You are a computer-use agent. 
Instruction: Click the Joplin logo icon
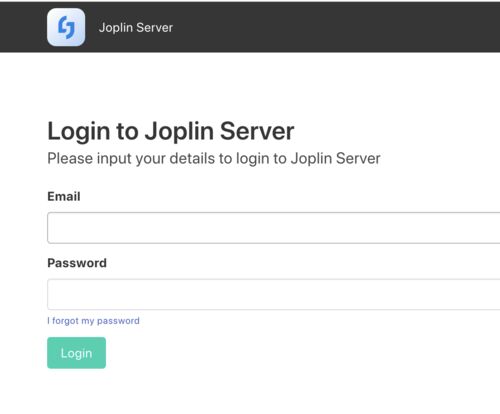[x=66, y=27]
